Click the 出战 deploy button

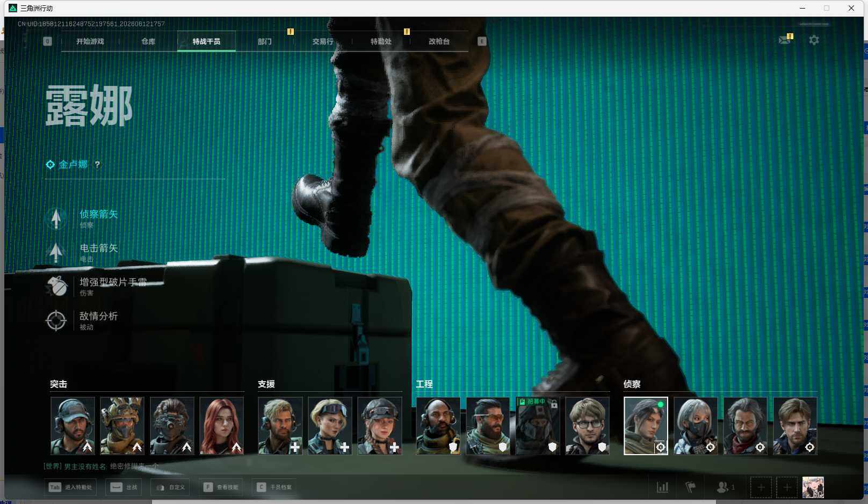click(x=124, y=487)
